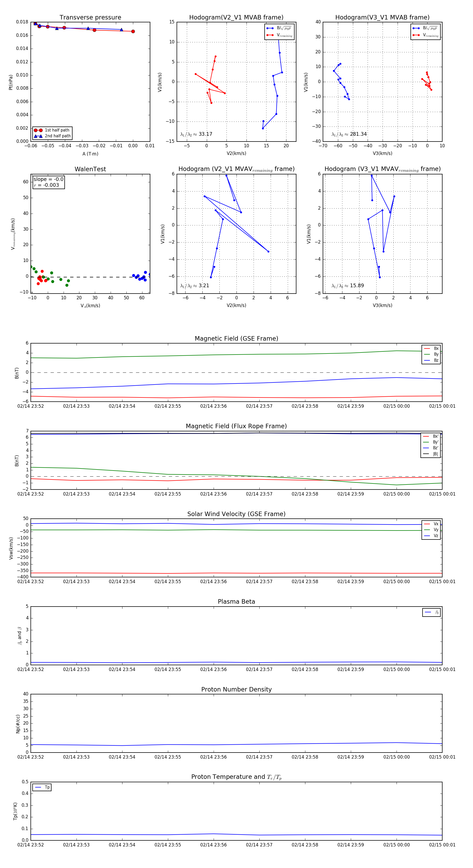Click the 'Hodogram(V2_V1 MVAB frame)' title

click(x=236, y=18)
